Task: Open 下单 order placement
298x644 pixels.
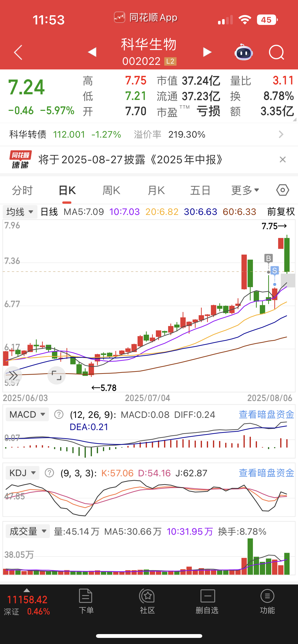Action: (86, 602)
